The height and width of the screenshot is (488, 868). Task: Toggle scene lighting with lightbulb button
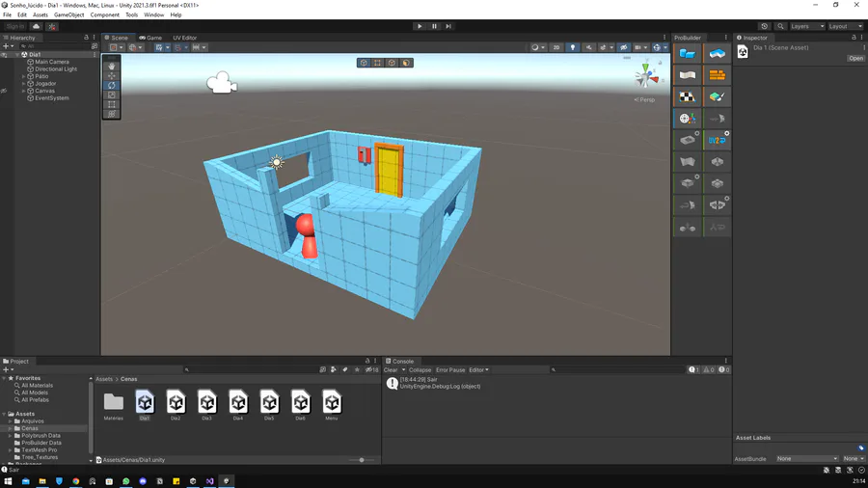[572, 47]
